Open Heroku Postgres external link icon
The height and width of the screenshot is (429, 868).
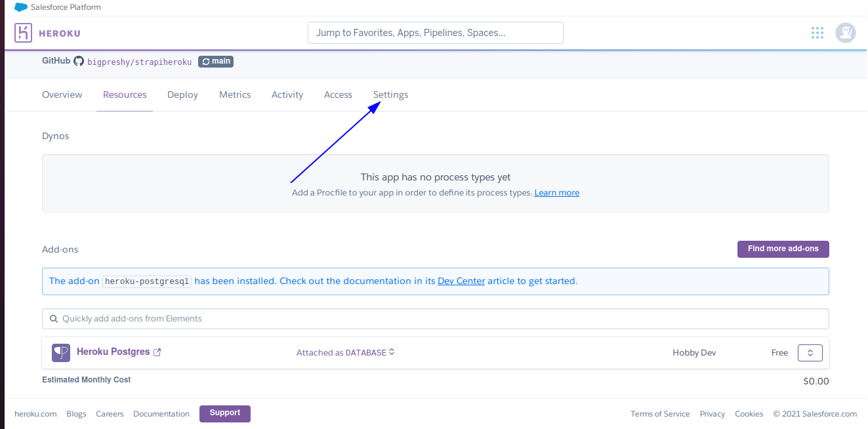[x=157, y=352]
